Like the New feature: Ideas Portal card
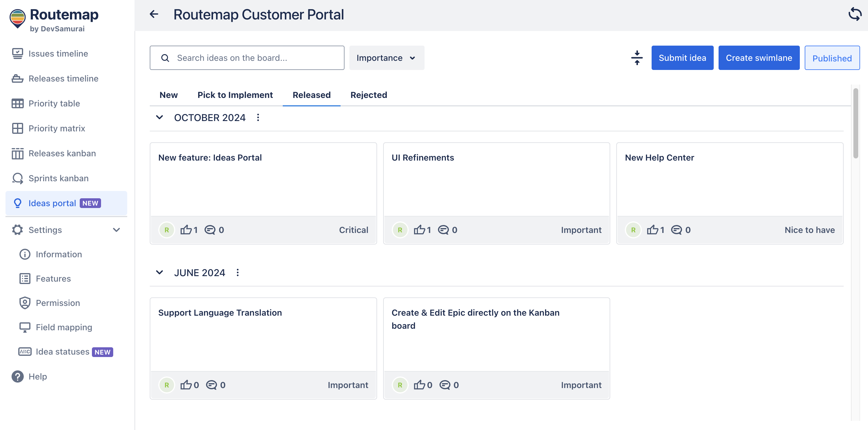868x430 pixels. pyautogui.click(x=186, y=230)
